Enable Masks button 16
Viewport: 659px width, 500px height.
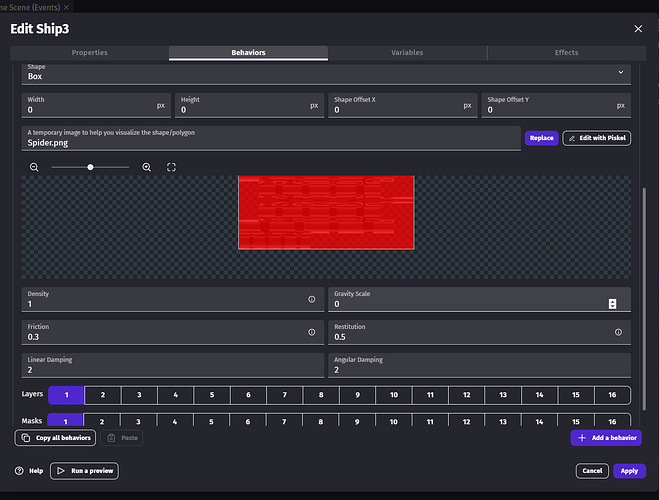(x=612, y=420)
